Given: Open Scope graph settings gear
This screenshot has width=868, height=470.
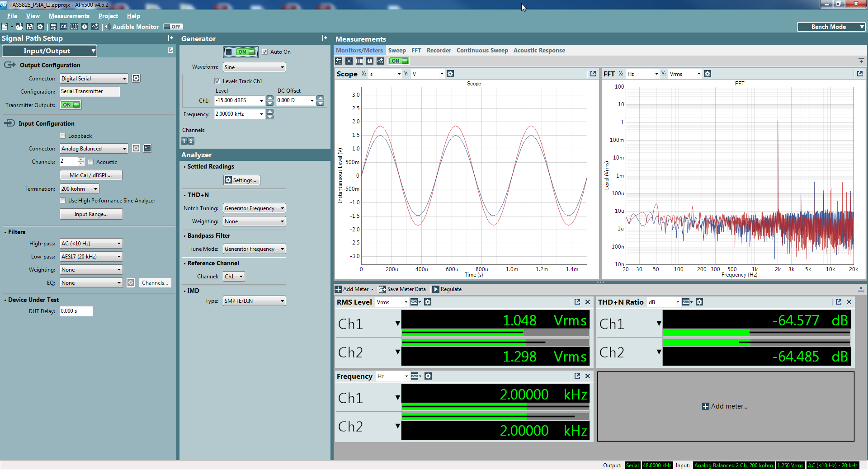Looking at the screenshot, I should (450, 74).
